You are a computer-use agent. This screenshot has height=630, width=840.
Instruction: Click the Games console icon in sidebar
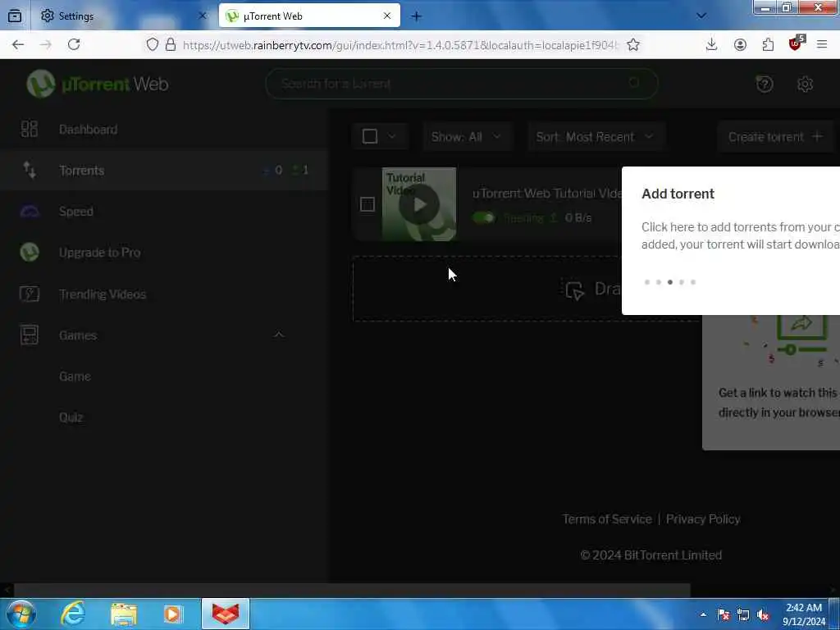pyautogui.click(x=29, y=335)
